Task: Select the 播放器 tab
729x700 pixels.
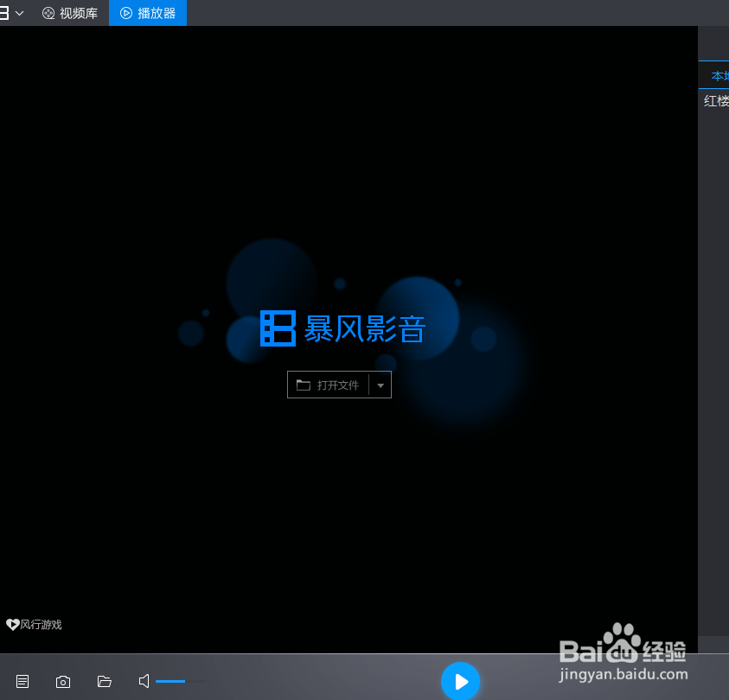Action: (x=148, y=13)
